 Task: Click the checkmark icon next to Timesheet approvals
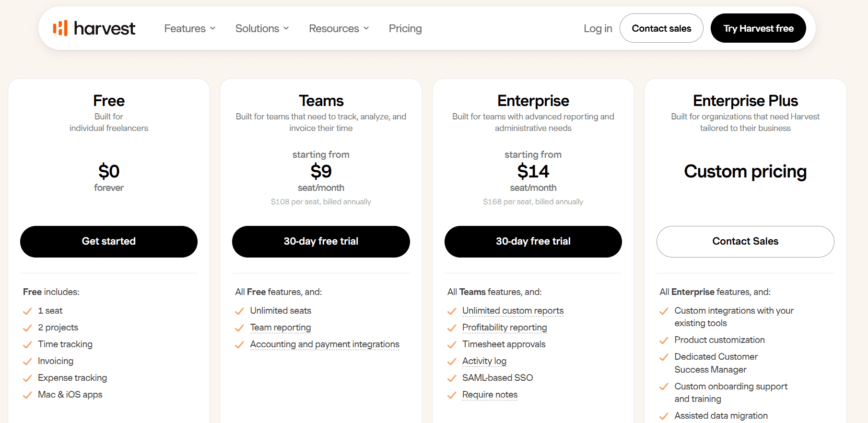452,345
